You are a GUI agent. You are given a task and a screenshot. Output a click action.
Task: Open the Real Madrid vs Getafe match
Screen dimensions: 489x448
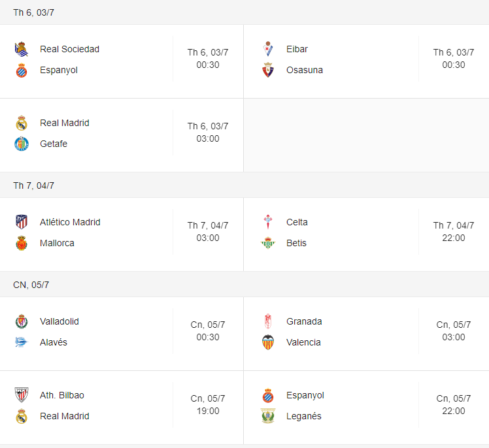pyautogui.click(x=122, y=135)
